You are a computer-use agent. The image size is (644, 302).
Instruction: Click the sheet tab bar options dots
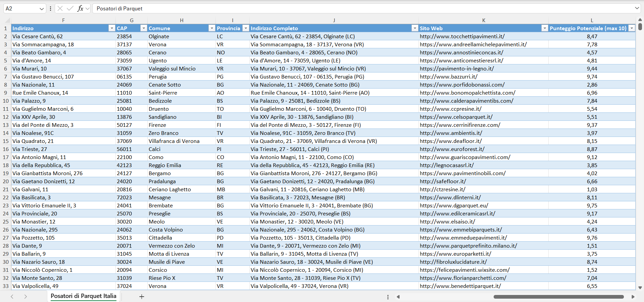click(388, 297)
